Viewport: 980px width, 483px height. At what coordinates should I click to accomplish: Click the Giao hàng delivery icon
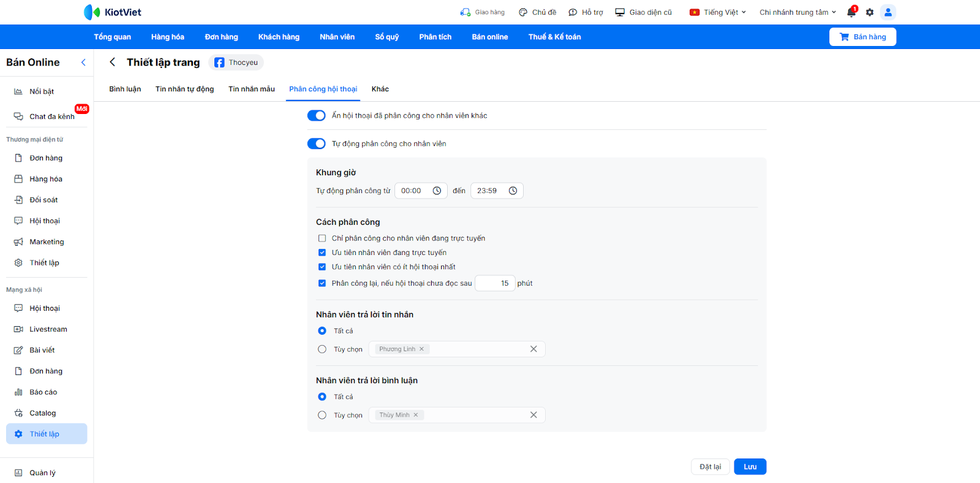pos(466,12)
